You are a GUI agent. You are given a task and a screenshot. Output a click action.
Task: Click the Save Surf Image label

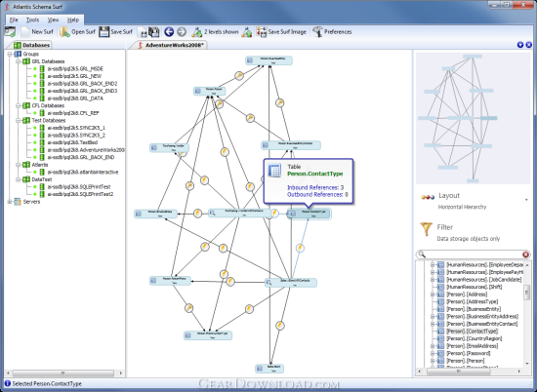(x=287, y=32)
